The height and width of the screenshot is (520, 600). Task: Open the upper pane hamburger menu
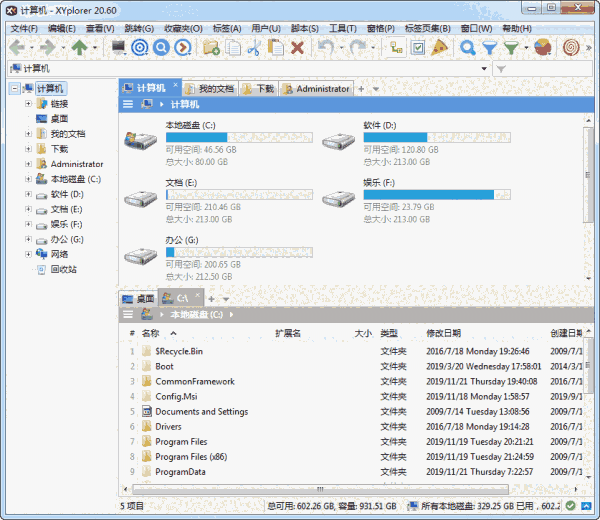tap(128, 104)
